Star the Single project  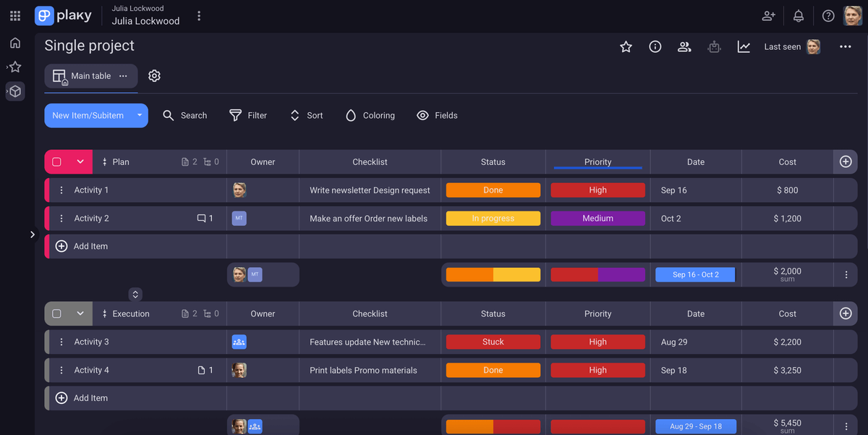626,46
